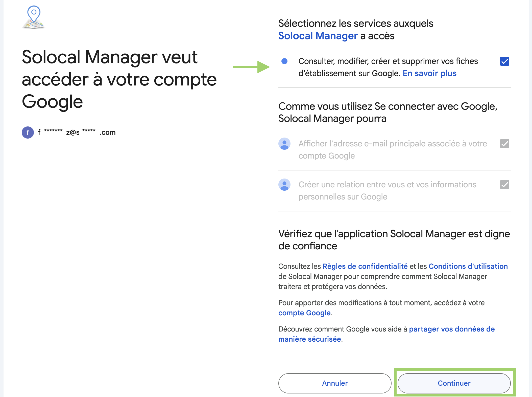Click the Solocal Manager map pin logo
532x397 pixels.
34,17
